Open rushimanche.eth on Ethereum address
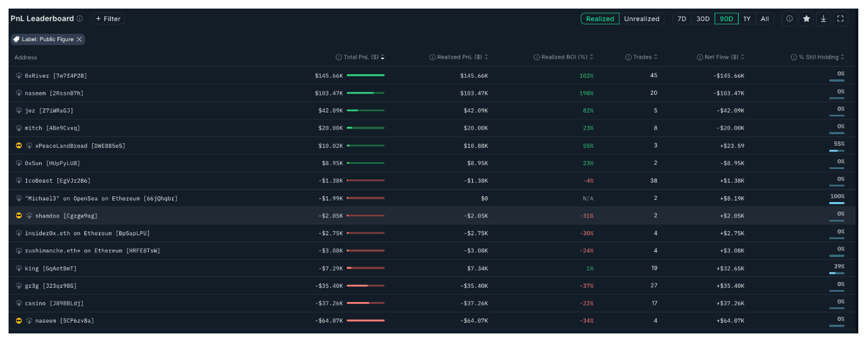The width and height of the screenshot is (868, 338). (x=92, y=251)
